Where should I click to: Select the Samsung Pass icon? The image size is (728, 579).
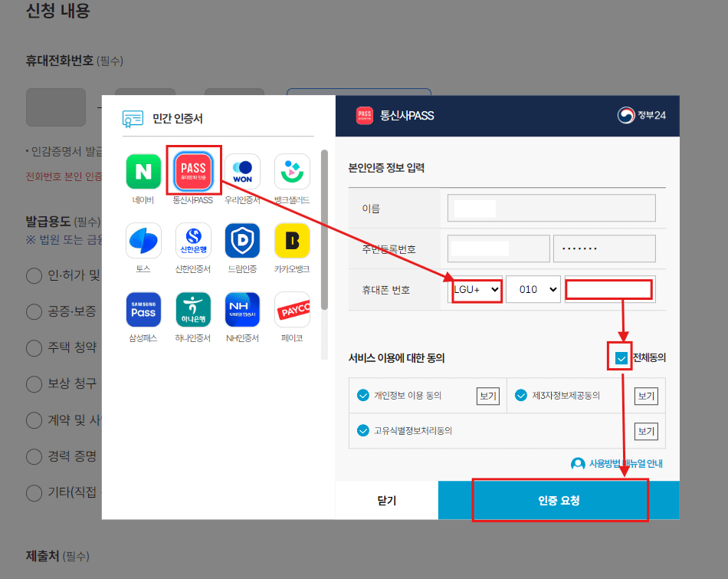(143, 310)
